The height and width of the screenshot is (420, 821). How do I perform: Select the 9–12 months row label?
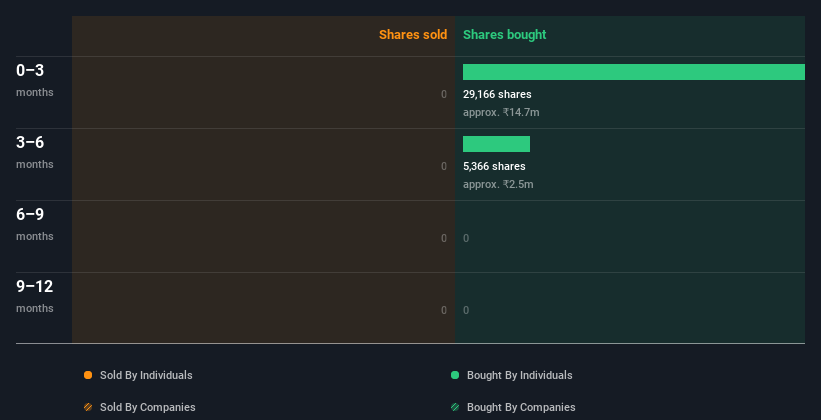point(35,296)
